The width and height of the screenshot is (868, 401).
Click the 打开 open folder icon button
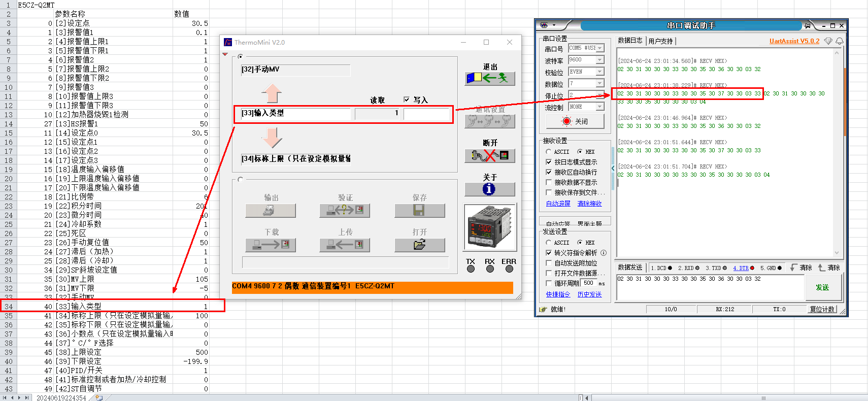(x=419, y=245)
